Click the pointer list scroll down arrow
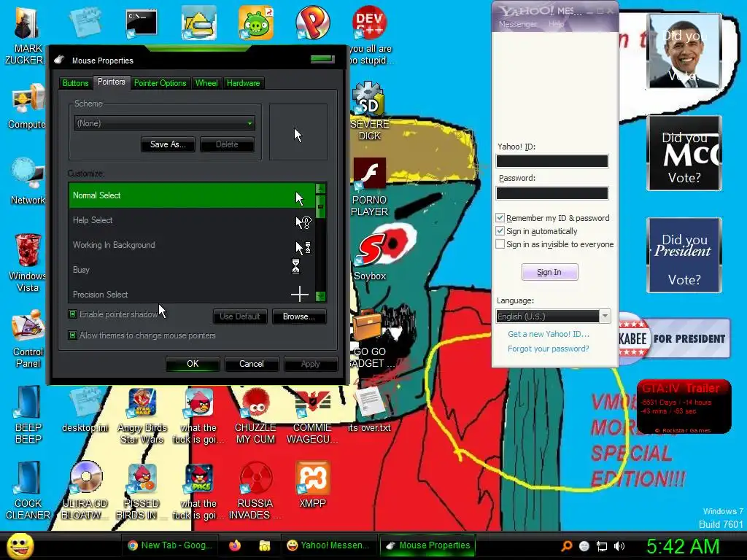747x560 pixels. click(321, 296)
